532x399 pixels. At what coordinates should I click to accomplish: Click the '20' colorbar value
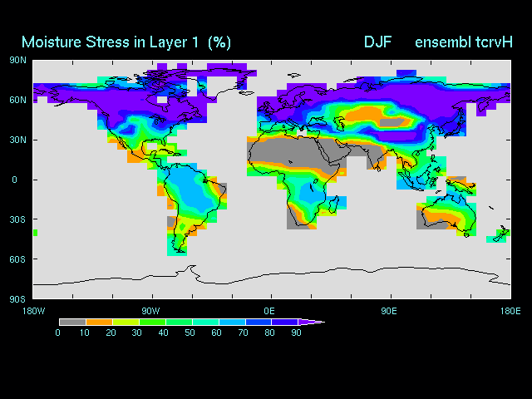click(111, 332)
